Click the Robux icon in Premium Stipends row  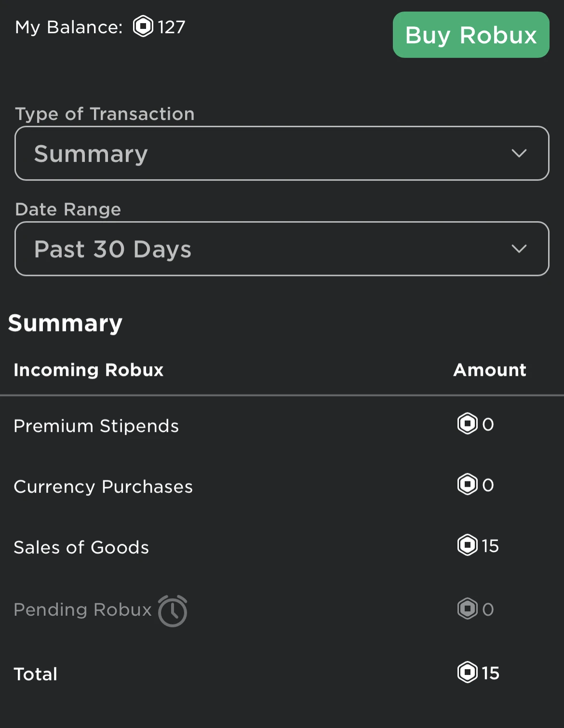click(467, 424)
